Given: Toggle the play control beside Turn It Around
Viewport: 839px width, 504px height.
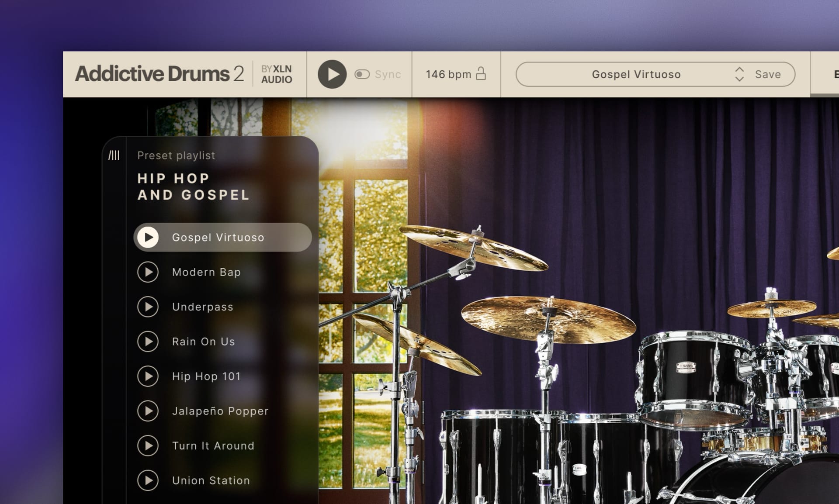Looking at the screenshot, I should [149, 446].
